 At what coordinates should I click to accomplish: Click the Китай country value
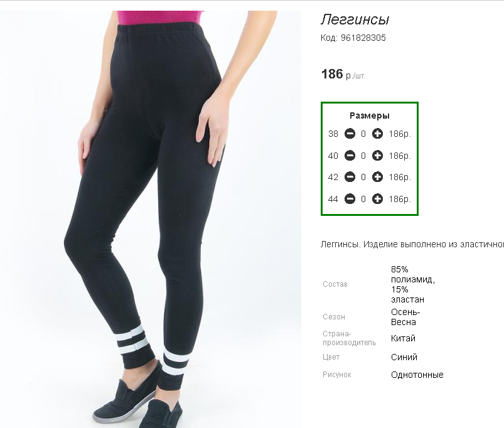[403, 338]
